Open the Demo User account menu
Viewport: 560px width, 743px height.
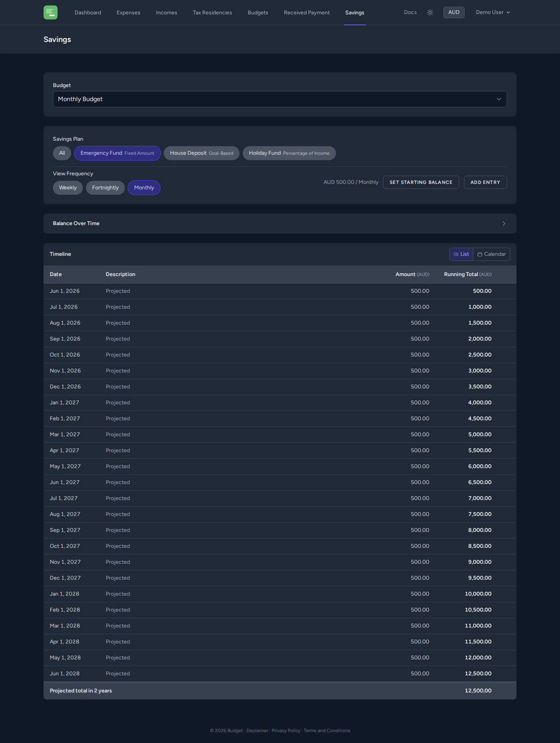pyautogui.click(x=493, y=12)
